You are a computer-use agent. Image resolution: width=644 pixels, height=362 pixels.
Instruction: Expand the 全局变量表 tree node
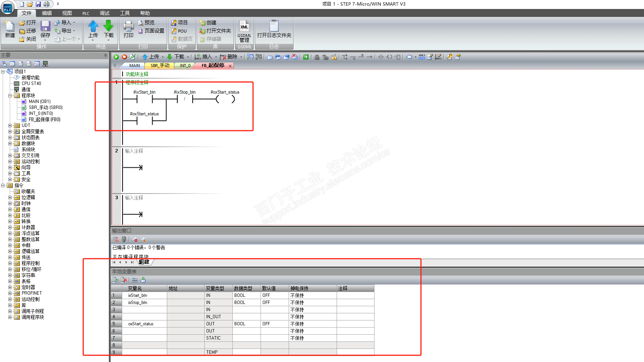click(10, 131)
